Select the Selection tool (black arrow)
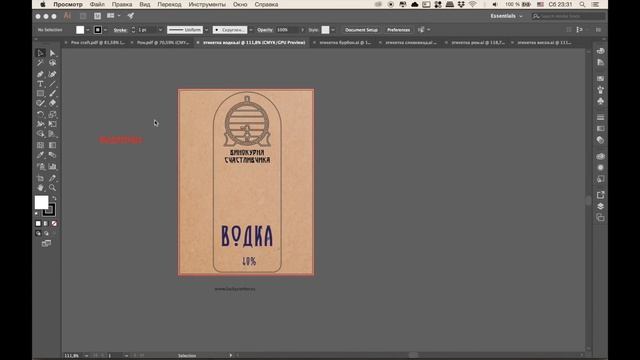Screen dimensions: 640x360 tap(40, 53)
